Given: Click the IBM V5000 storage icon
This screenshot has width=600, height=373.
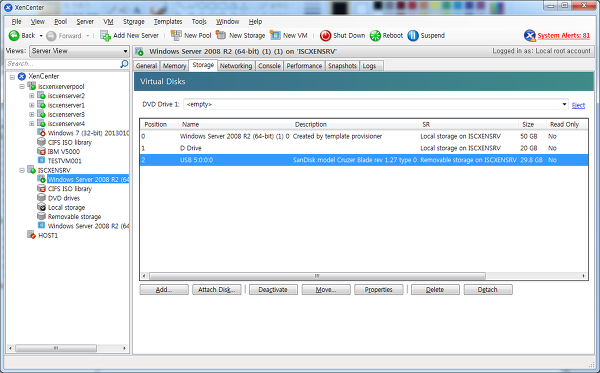Looking at the screenshot, I should (41, 151).
